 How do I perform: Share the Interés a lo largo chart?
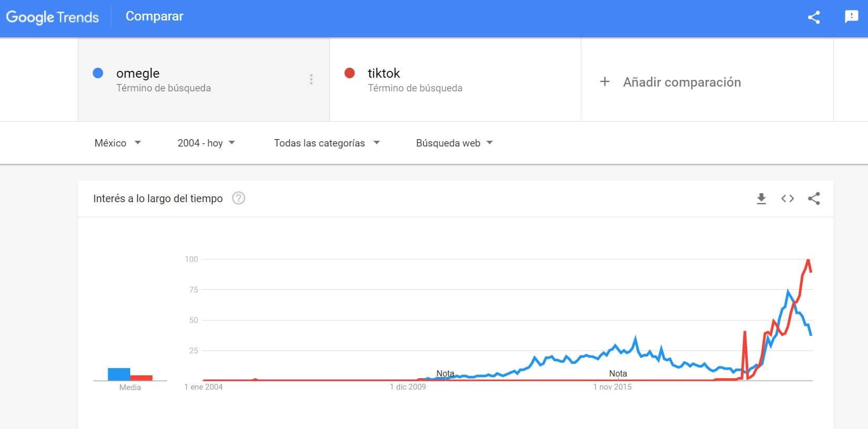813,198
